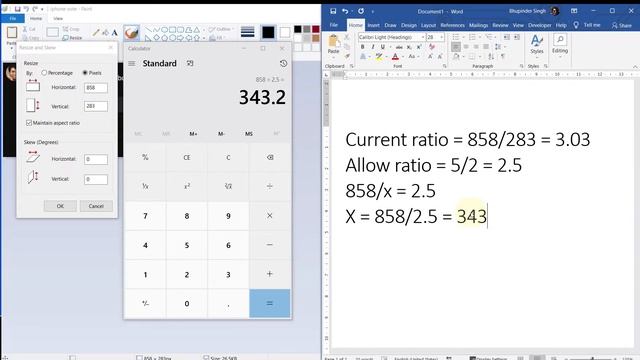Open Customize Quick Access Toolbar dropdown in Word
Screen dimensions: 640x360
click(372, 11)
